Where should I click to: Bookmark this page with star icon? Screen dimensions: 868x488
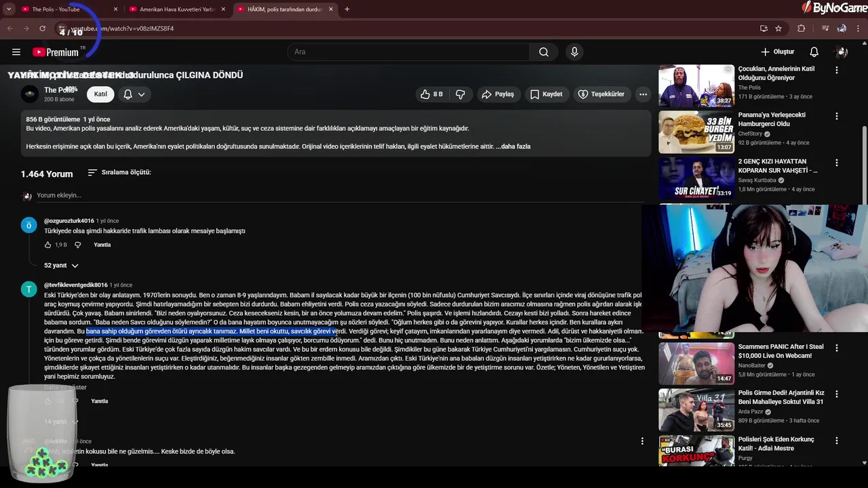click(778, 28)
